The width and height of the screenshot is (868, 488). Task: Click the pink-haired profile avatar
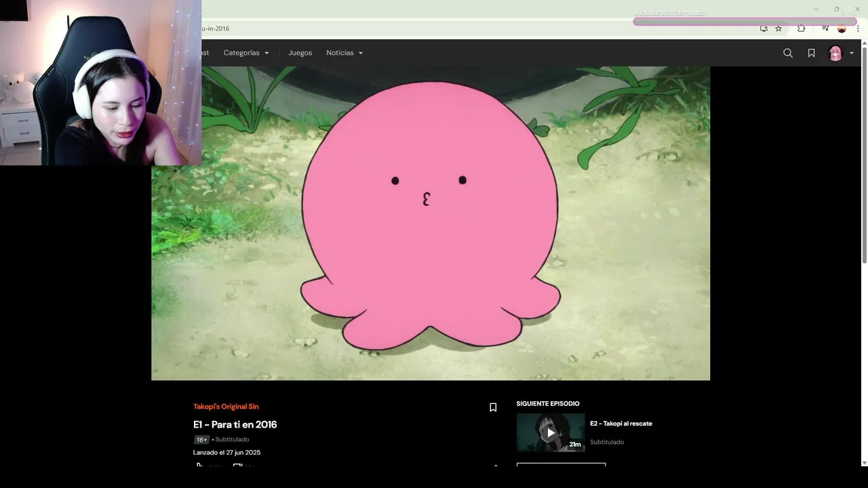[835, 54]
